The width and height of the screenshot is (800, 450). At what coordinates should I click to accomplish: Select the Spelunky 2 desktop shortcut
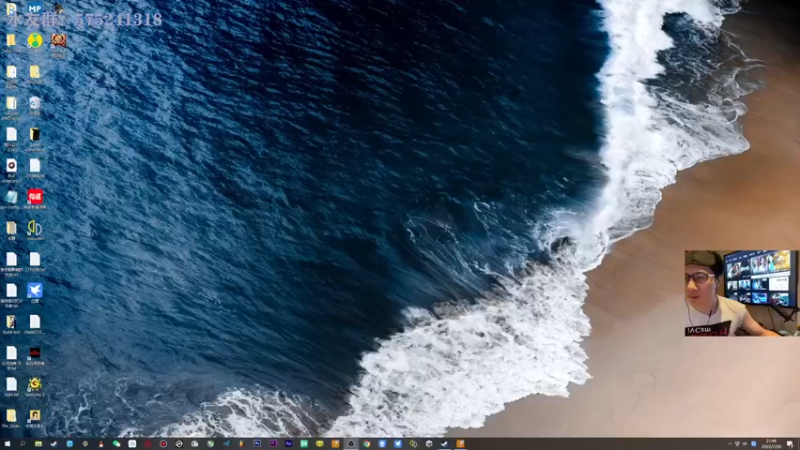coord(35,387)
